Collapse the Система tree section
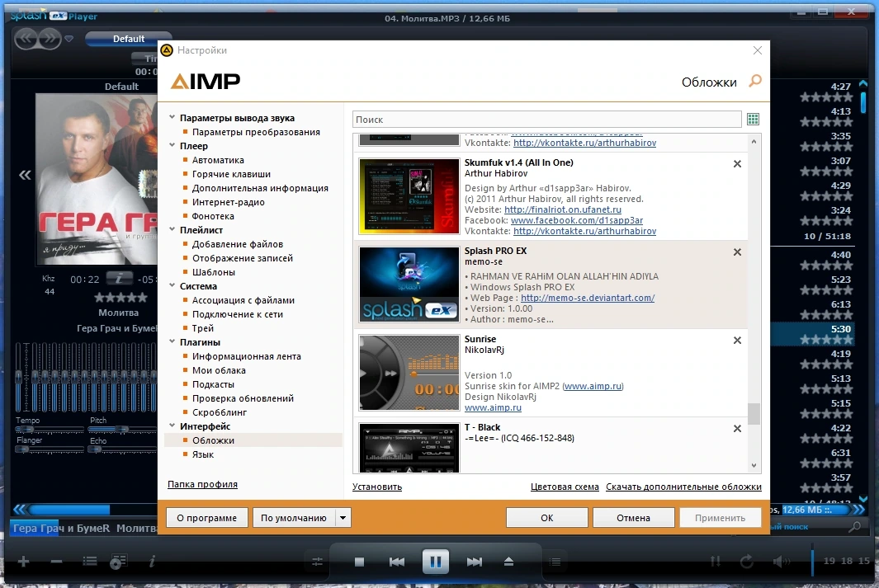 (172, 285)
